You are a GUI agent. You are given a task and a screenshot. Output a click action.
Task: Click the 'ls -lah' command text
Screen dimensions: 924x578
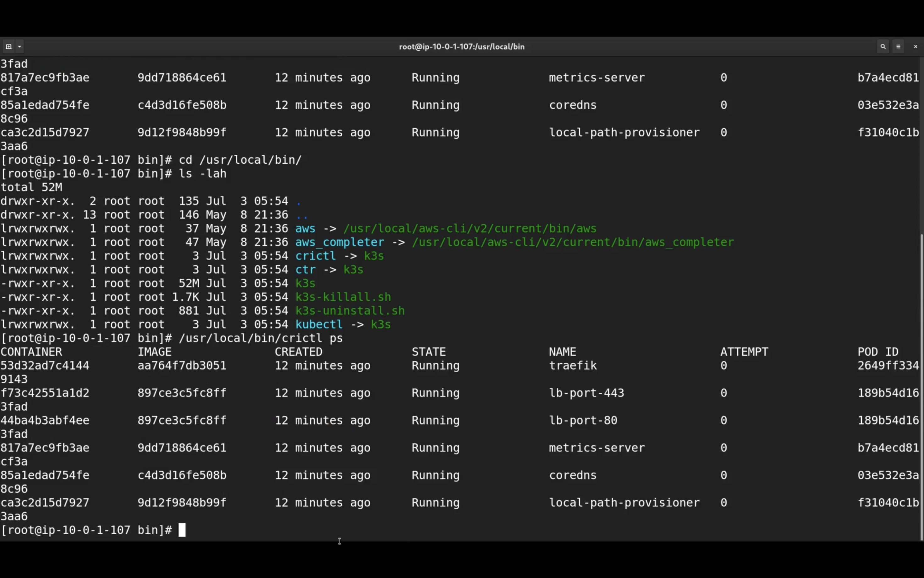pos(203,173)
